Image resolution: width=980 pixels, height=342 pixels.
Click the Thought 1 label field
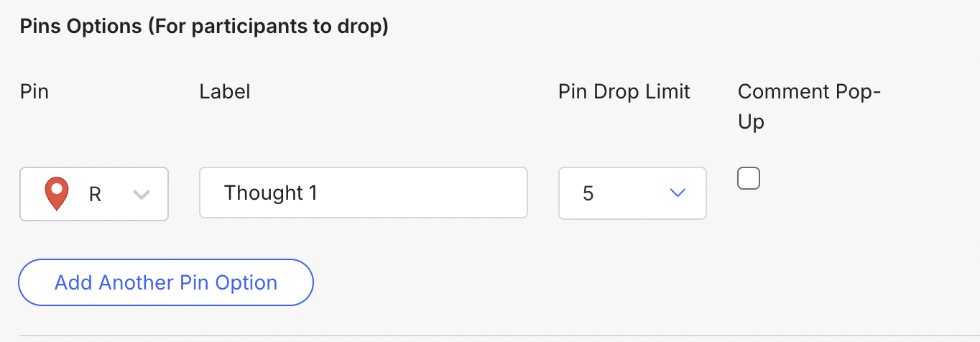(x=363, y=193)
